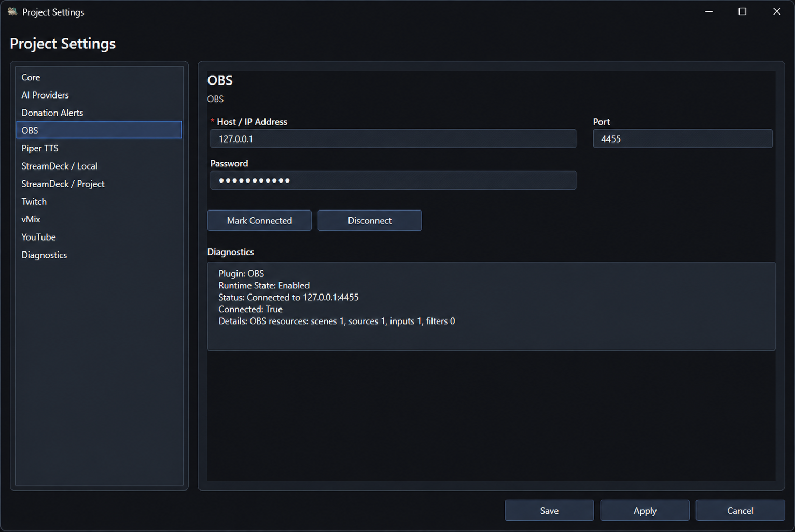Click the 'Connected: True' diagnostics line
This screenshot has height=532, width=795.
pos(250,309)
